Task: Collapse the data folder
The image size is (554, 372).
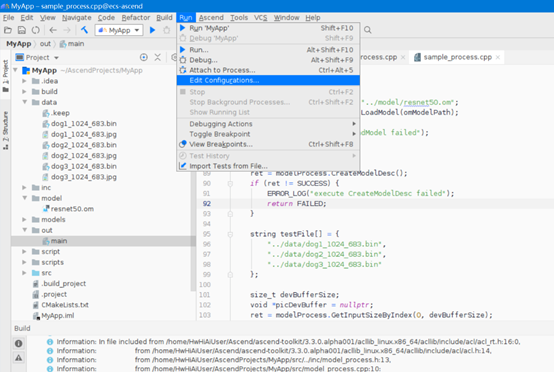Action: pos(24,102)
